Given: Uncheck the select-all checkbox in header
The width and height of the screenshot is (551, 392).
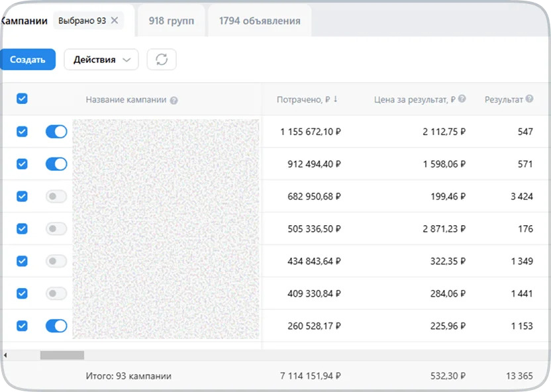Looking at the screenshot, I should point(22,99).
